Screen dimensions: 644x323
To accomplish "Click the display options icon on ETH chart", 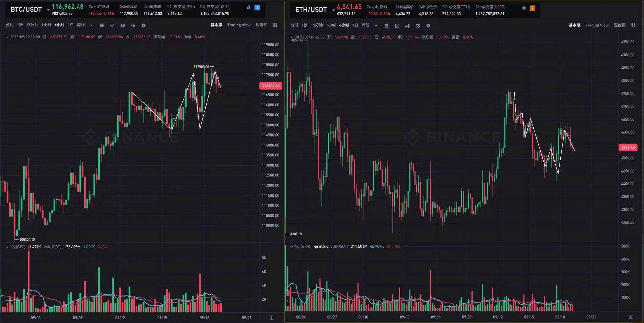I will (418, 26).
